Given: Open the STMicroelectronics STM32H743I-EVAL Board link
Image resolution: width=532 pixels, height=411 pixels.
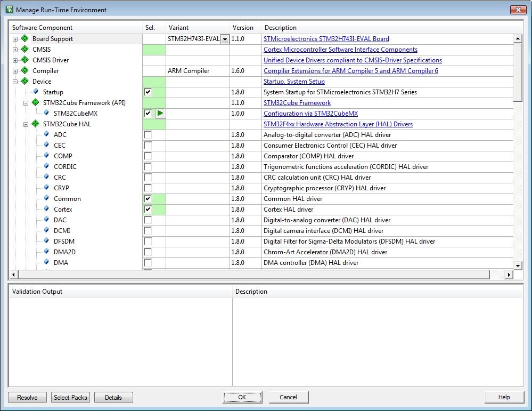Looking at the screenshot, I should coord(326,39).
